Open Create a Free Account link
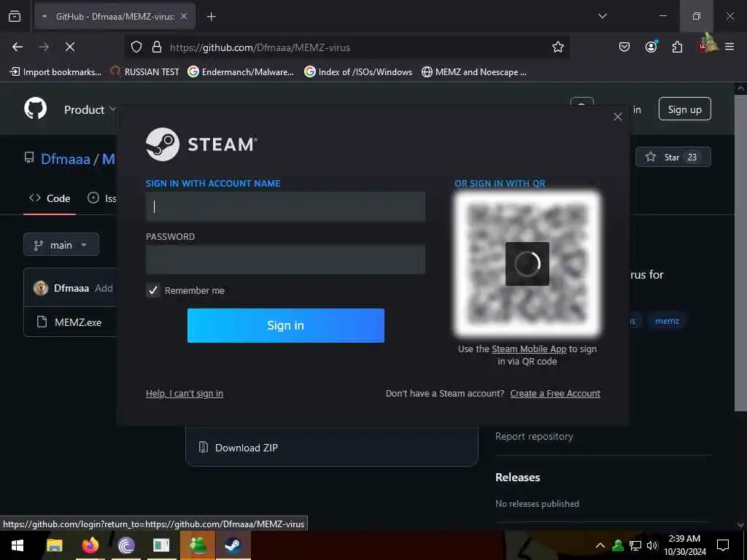 (555, 393)
